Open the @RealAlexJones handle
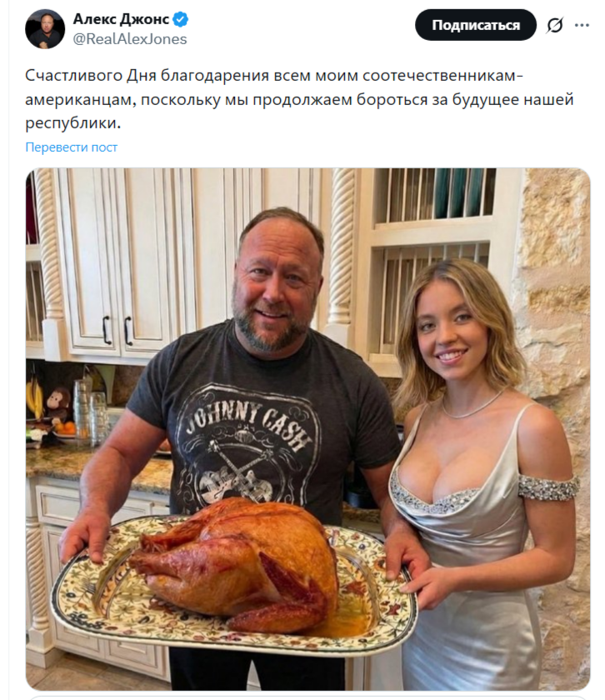Viewport: 605px width, 700px height. 129,39
